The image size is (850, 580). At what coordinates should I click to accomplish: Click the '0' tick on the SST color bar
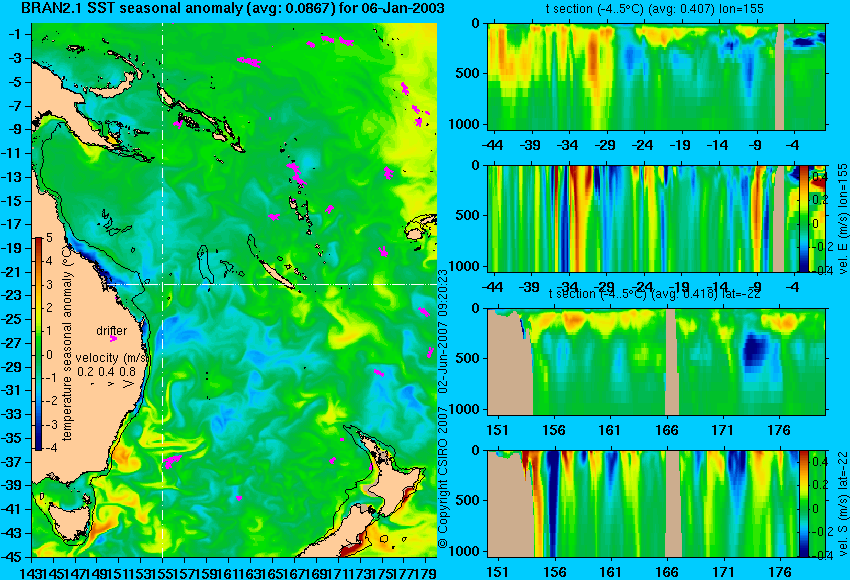[49, 355]
